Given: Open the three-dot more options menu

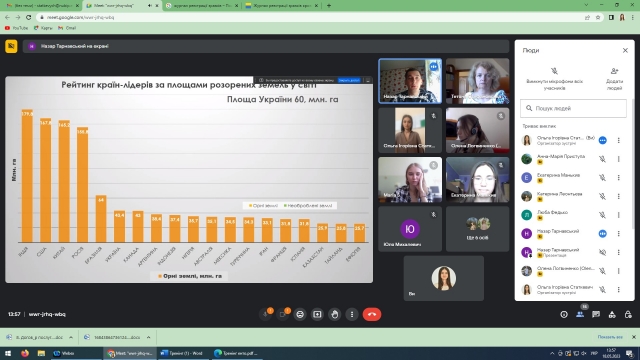Looking at the screenshot, I should click(352, 314).
